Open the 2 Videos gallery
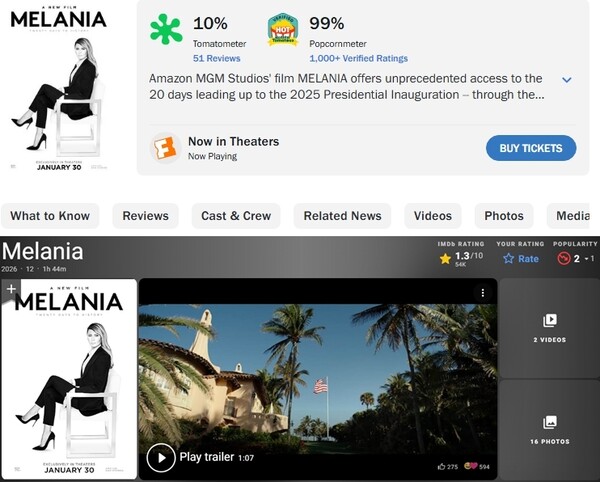The height and width of the screenshot is (482, 600). (549, 327)
